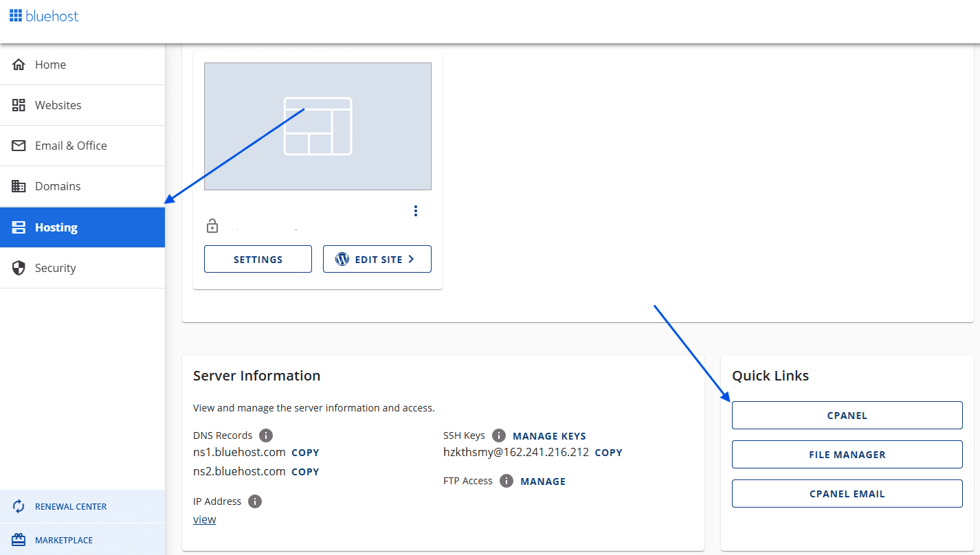Screen dimensions: 980x555
Task: Open the Domains section
Action: click(82, 186)
